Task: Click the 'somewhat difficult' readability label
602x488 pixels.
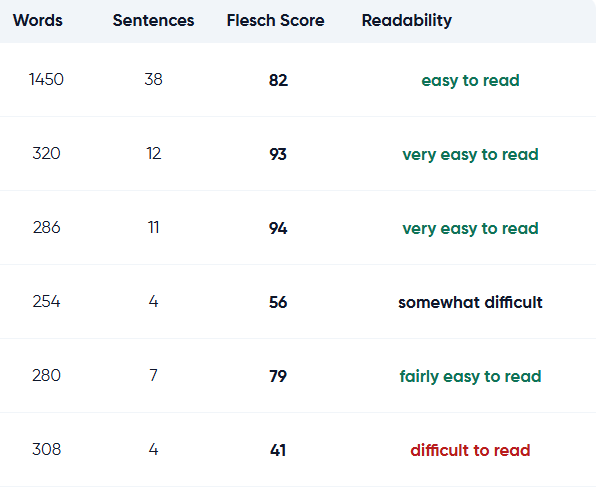Action: [x=470, y=303]
